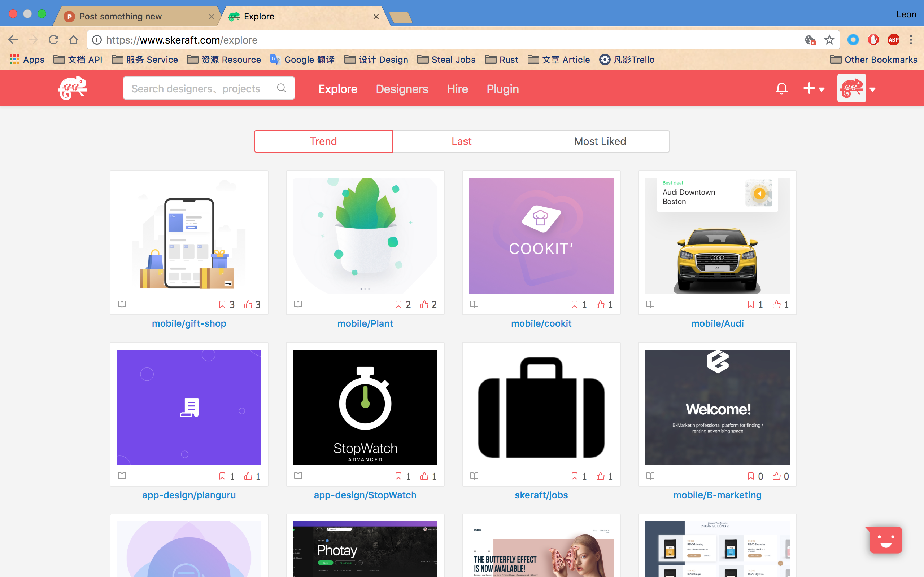Screen dimensions: 924x577
Task: Select the Last tab
Action: pos(461,141)
